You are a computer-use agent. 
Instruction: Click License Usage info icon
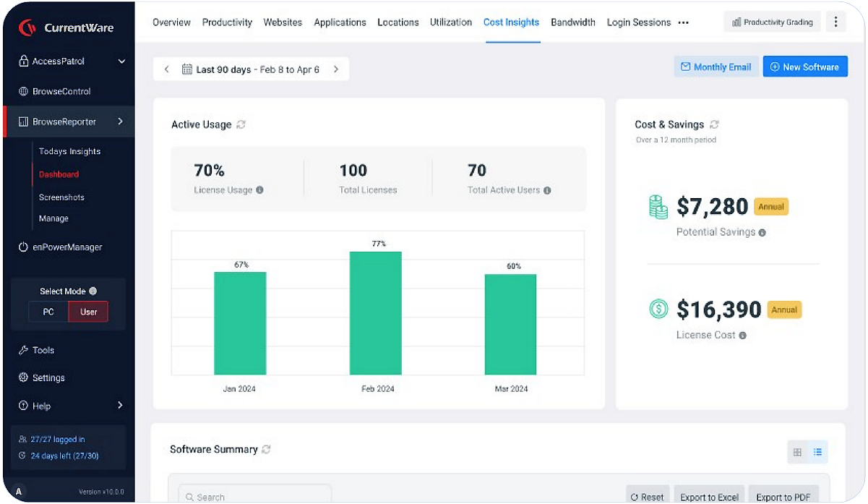[259, 190]
